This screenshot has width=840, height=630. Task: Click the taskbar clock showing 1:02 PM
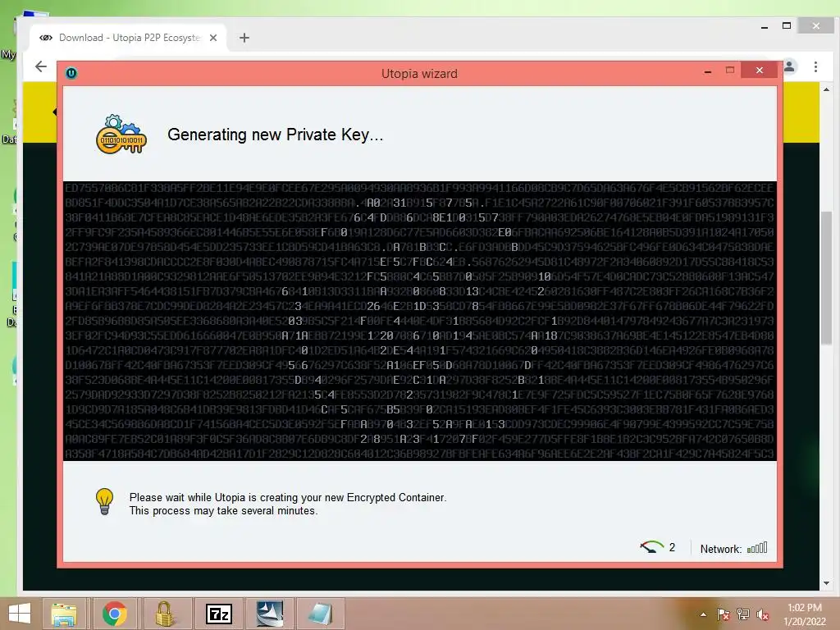(x=805, y=614)
